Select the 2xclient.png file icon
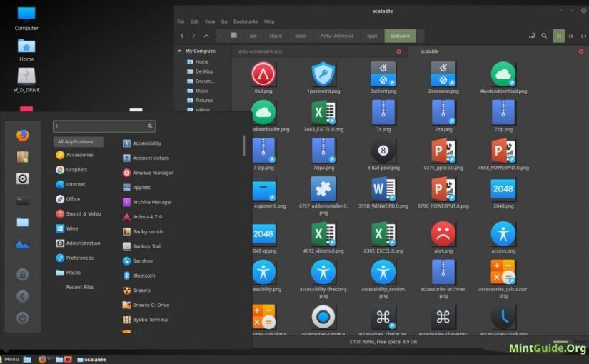Viewport: 589px width, 364px height. pyautogui.click(x=383, y=74)
